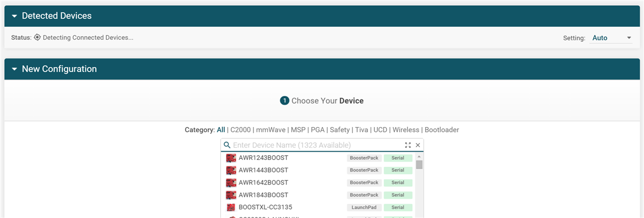644x218 pixels.
Task: Click the AWR1843BOOST board icon
Action: point(231,196)
